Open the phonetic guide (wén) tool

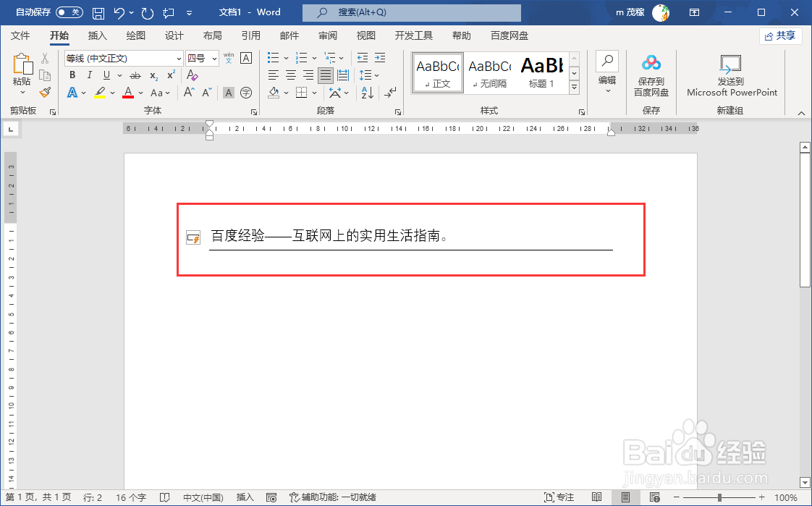229,58
